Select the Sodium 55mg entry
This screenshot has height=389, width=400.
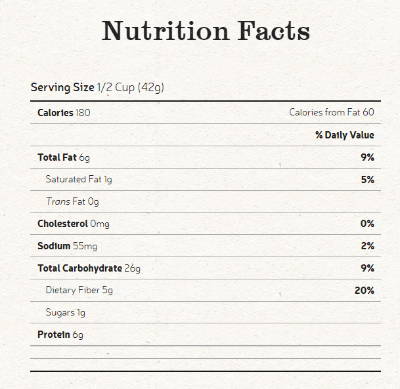click(67, 246)
